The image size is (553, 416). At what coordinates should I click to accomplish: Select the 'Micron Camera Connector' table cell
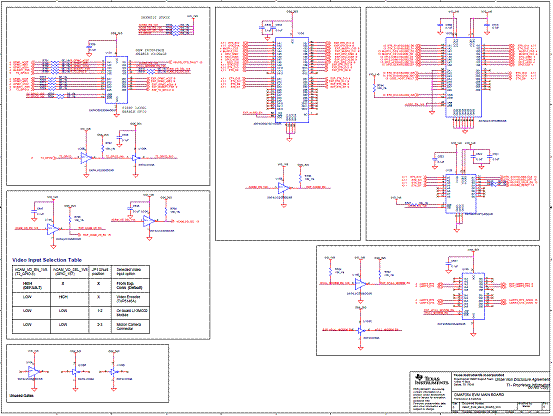point(130,326)
